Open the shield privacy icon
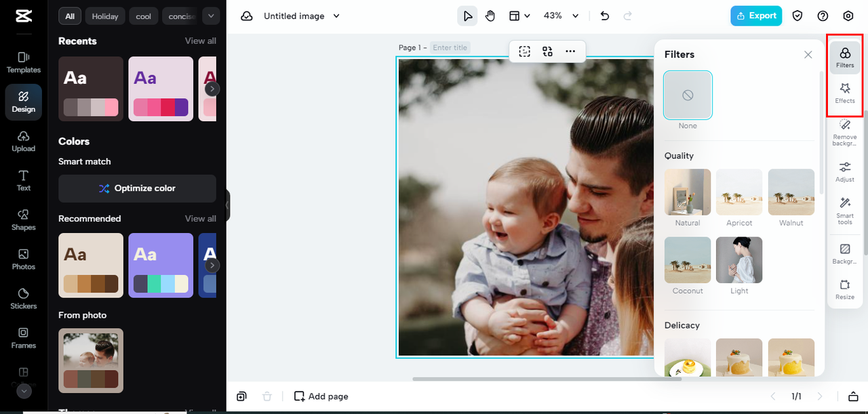 (798, 16)
